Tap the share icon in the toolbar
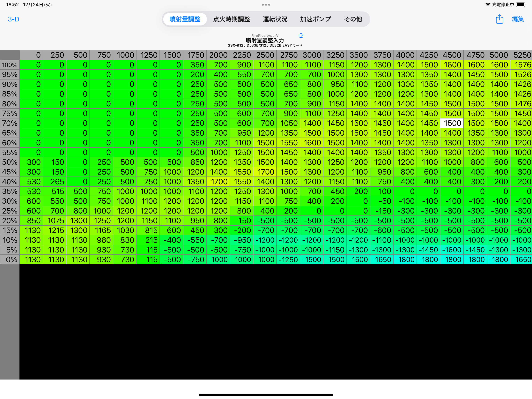532x399 pixels. pyautogui.click(x=499, y=19)
